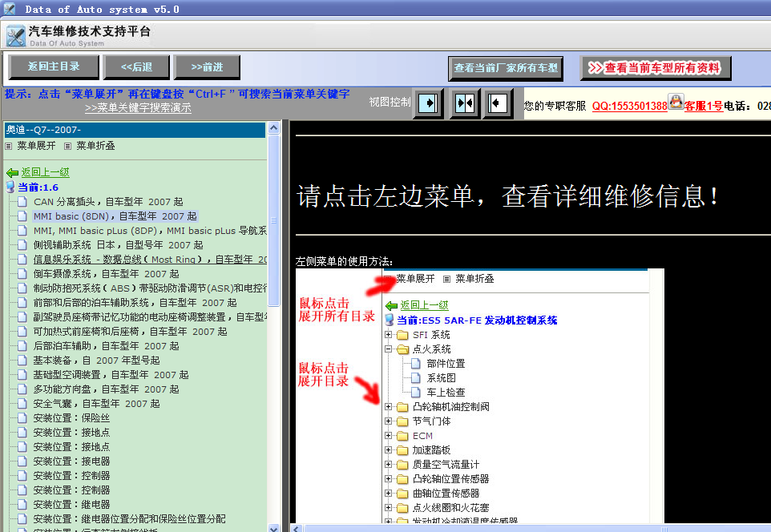Click the green back arrow icon in left panel

tap(12, 172)
